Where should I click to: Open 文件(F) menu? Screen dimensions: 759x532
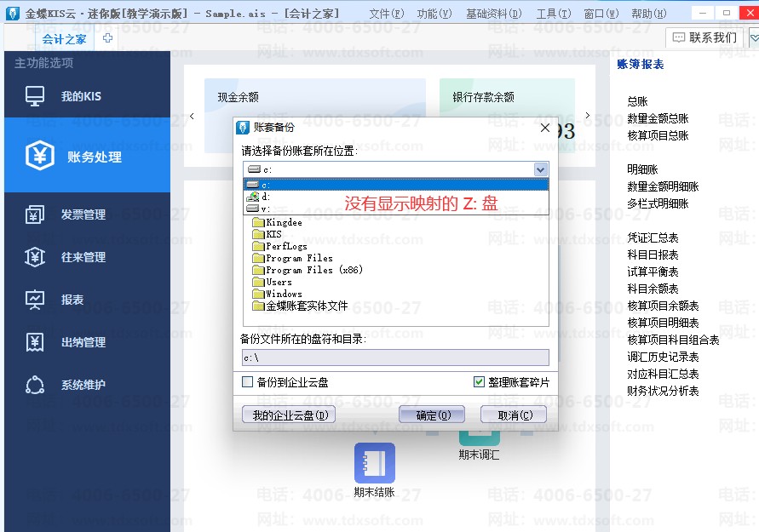[x=386, y=14]
